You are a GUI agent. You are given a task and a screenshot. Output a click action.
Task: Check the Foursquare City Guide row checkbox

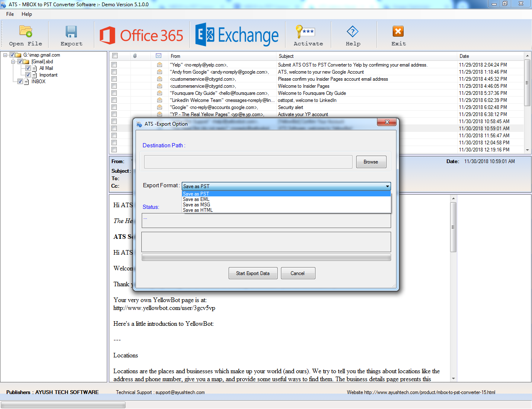[114, 93]
